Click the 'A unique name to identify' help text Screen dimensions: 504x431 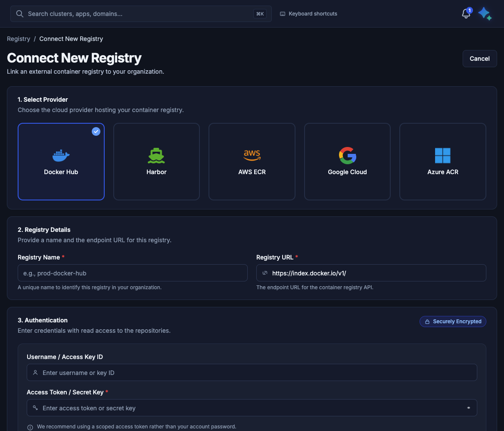click(90, 287)
